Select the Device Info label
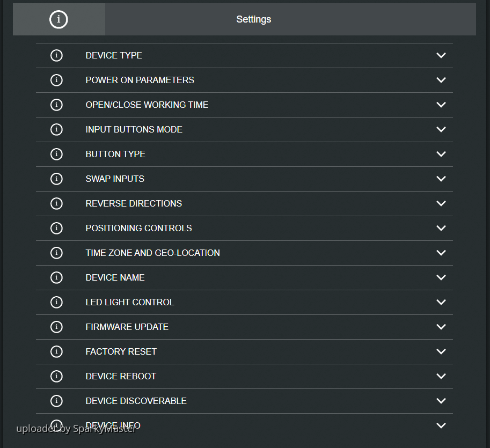 click(113, 425)
